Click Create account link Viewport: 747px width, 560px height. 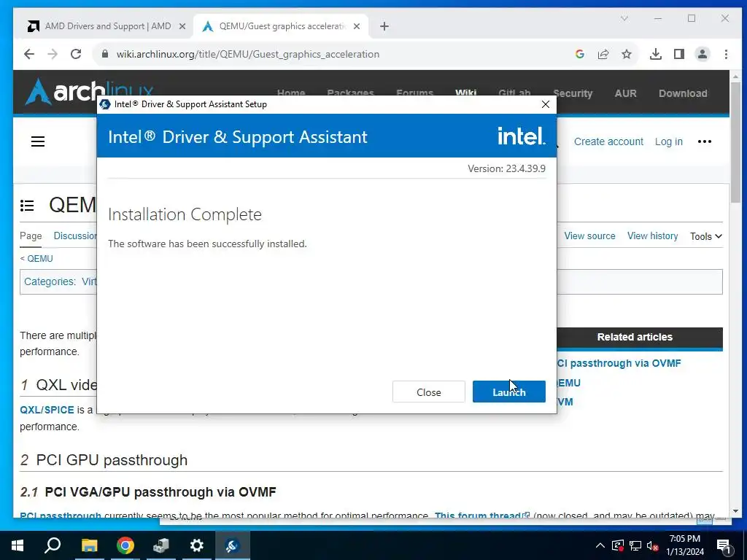tap(608, 141)
